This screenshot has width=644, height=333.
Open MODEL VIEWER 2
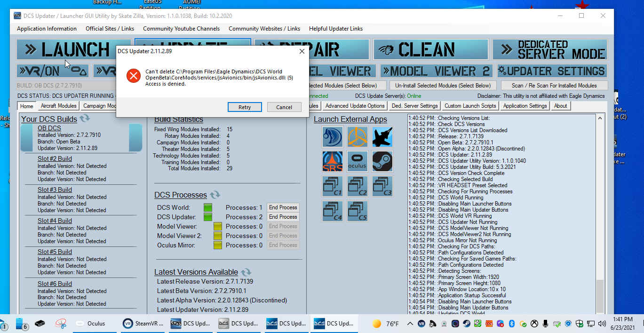(436, 71)
